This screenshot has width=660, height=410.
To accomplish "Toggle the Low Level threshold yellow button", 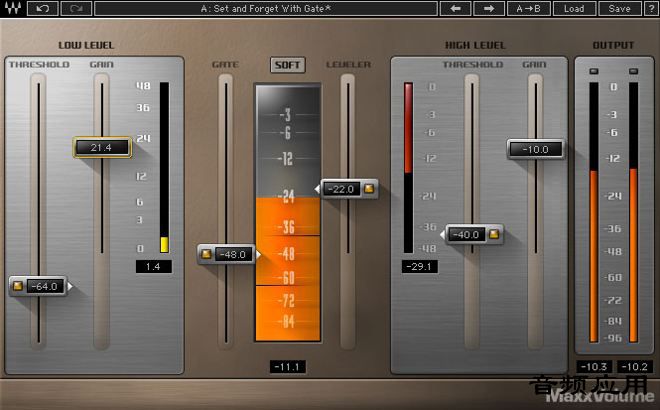I will [x=18, y=286].
